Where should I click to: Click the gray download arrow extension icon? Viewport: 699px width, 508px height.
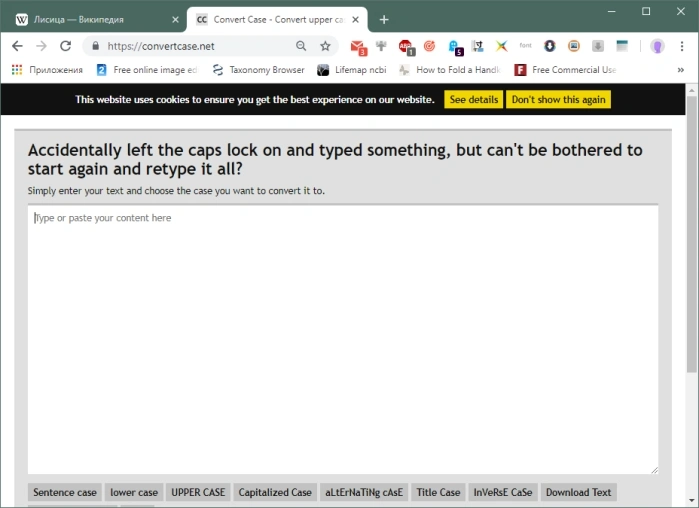click(598, 46)
